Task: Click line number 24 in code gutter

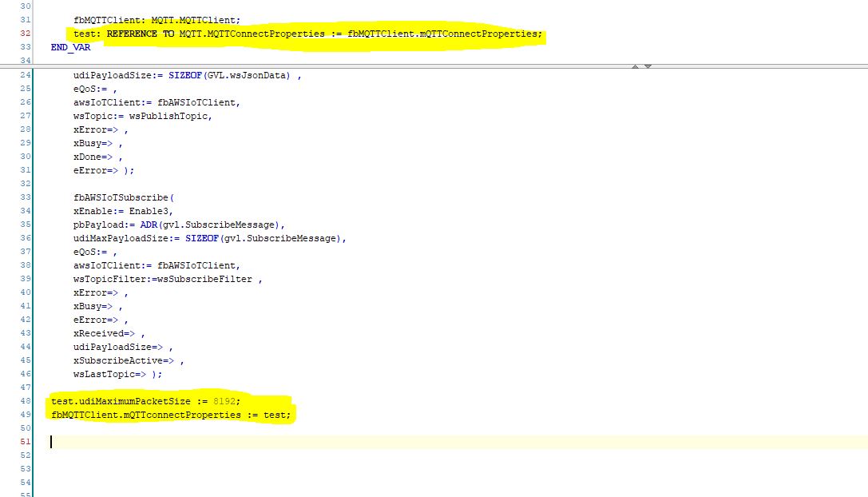Action: pos(25,75)
